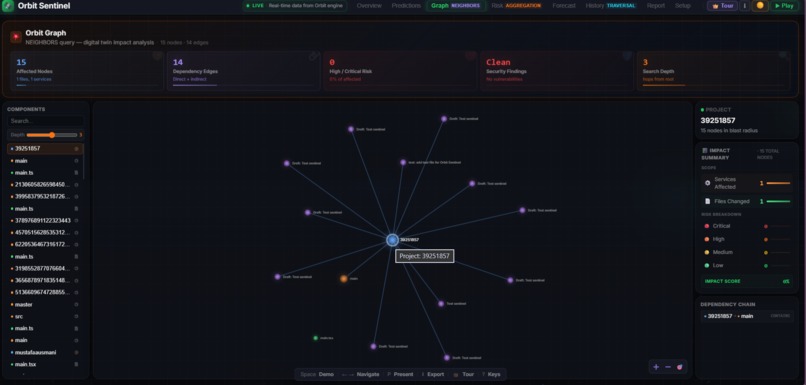Open the Predictions tab
The width and height of the screenshot is (806, 385).
[406, 6]
